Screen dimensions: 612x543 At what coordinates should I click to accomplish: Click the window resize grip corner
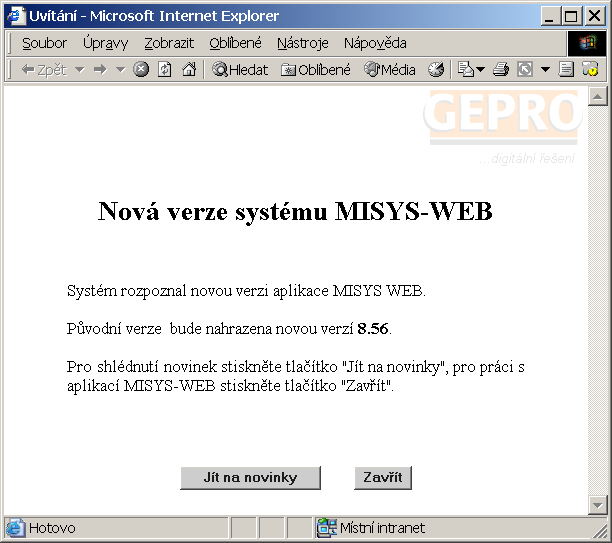pos(599,530)
